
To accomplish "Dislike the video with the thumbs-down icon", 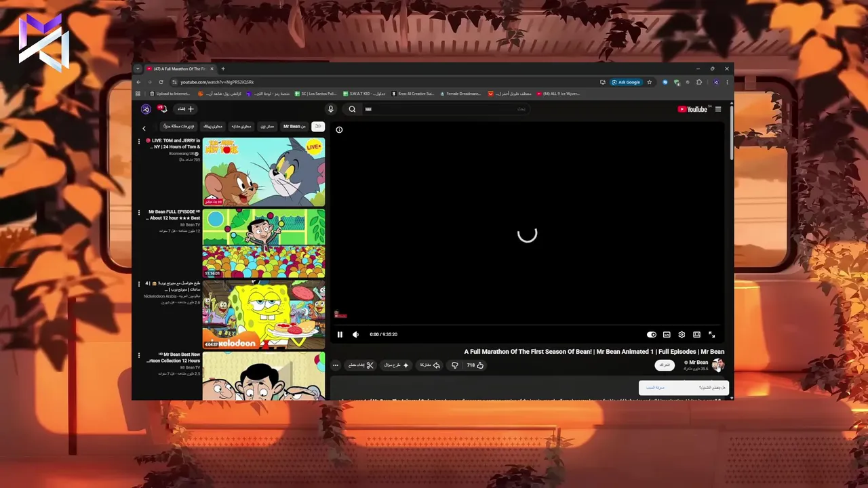I will pyautogui.click(x=454, y=365).
